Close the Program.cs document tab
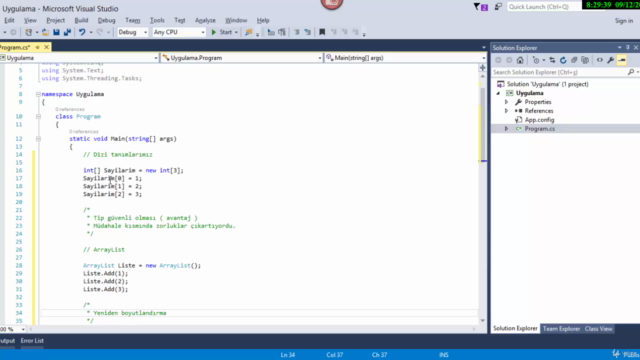The height and width of the screenshot is (360, 640). [x=47, y=47]
